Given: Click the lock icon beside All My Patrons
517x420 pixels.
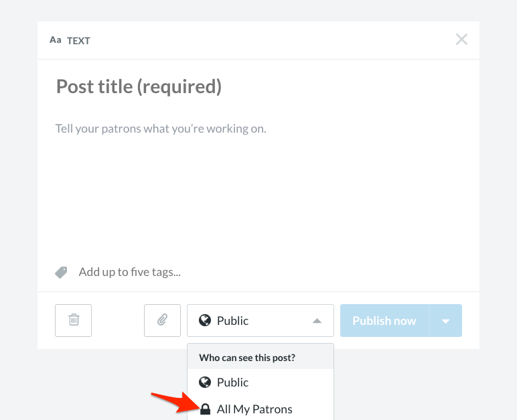Looking at the screenshot, I should click(x=205, y=409).
